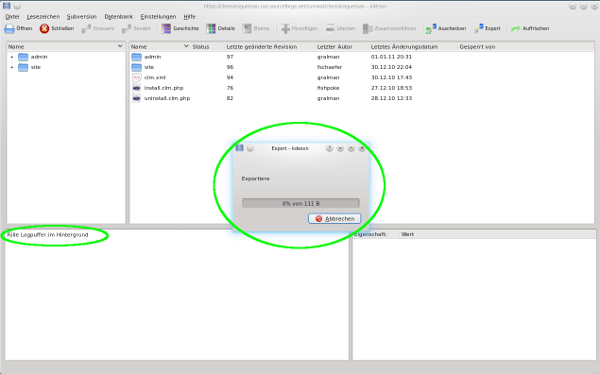Click the Blame toolbar icon
The image size is (600, 374).
tap(247, 29)
